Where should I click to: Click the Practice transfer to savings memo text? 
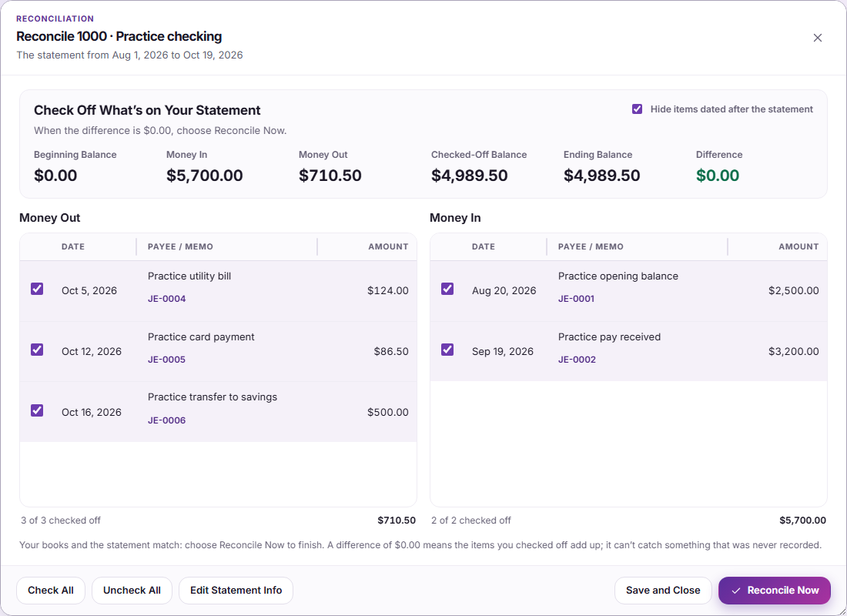tap(213, 397)
